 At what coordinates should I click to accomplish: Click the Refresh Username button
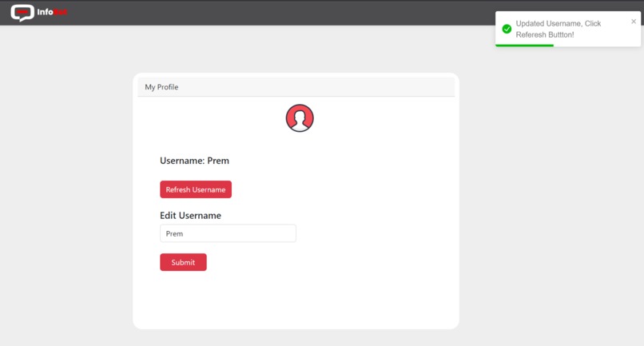coord(196,189)
